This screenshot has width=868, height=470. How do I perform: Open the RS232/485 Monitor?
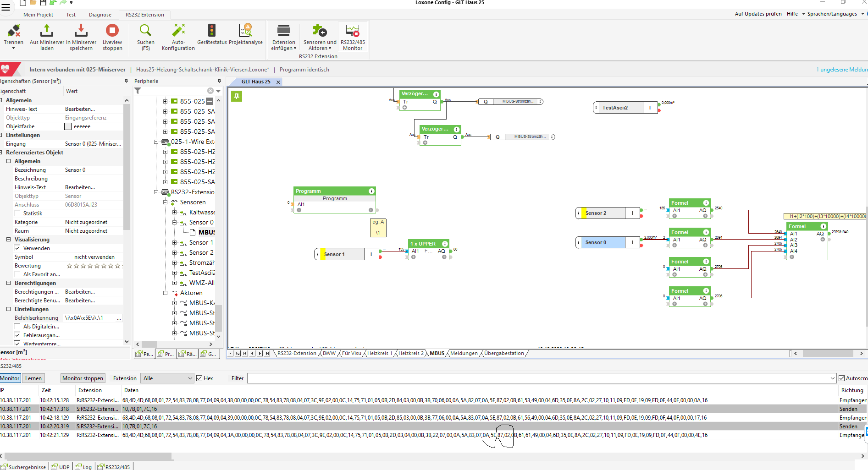[353, 31]
